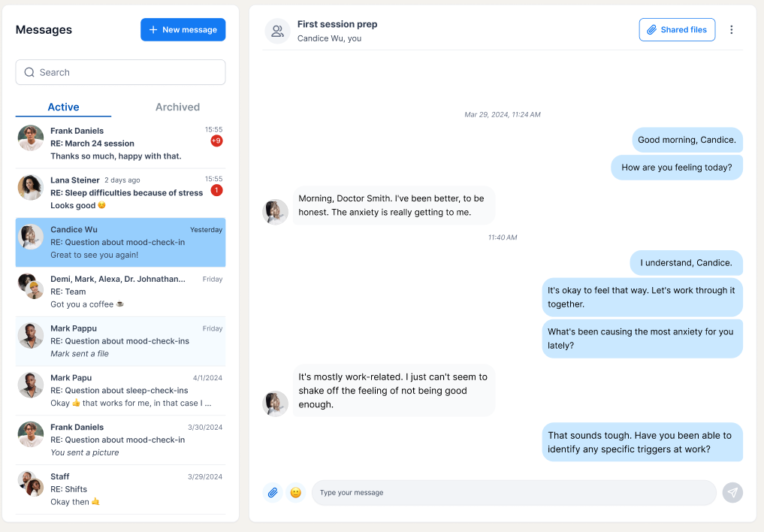Click the Search conversations field

(x=120, y=72)
